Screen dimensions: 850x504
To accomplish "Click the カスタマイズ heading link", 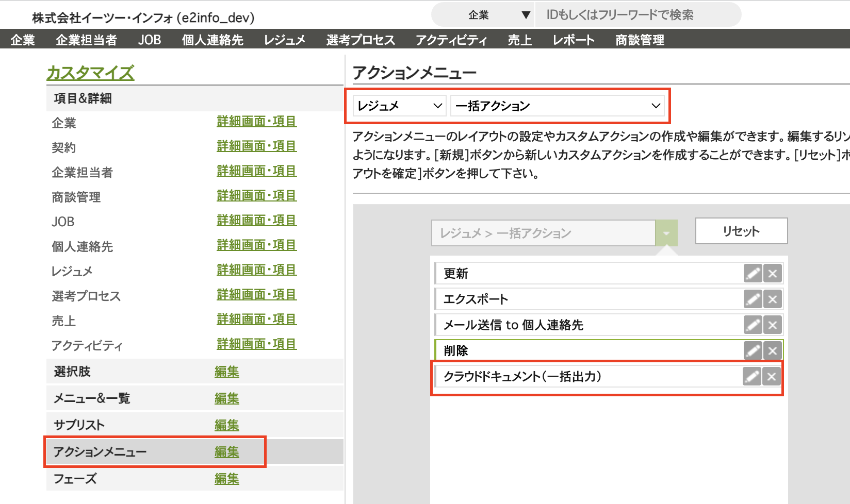I will click(x=90, y=73).
